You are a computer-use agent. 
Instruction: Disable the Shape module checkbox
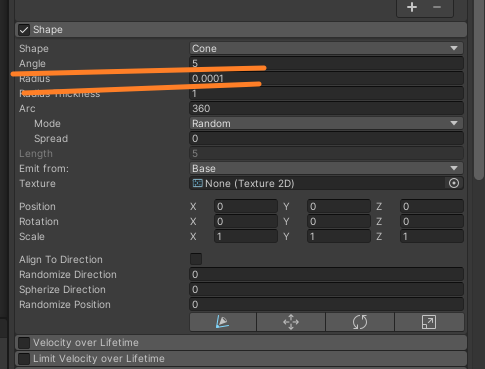click(24, 30)
